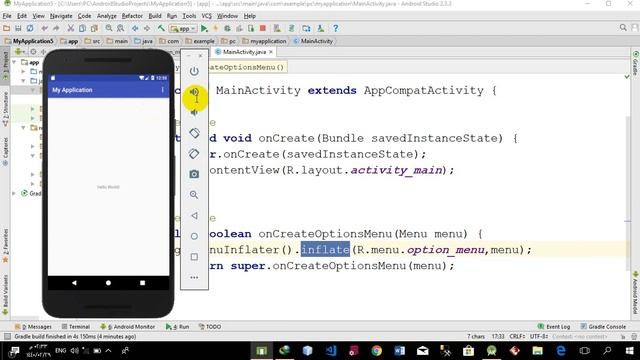Open the Build menu

(x=155, y=16)
